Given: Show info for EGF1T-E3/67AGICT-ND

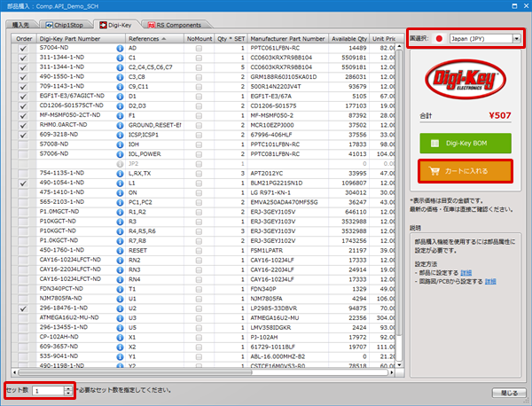Looking at the screenshot, I should tap(120, 97).
